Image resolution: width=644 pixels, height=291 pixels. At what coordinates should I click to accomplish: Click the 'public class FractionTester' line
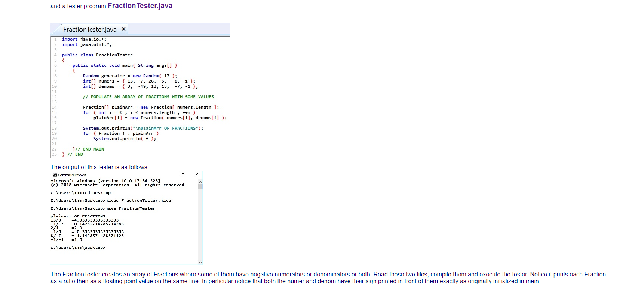click(x=97, y=55)
